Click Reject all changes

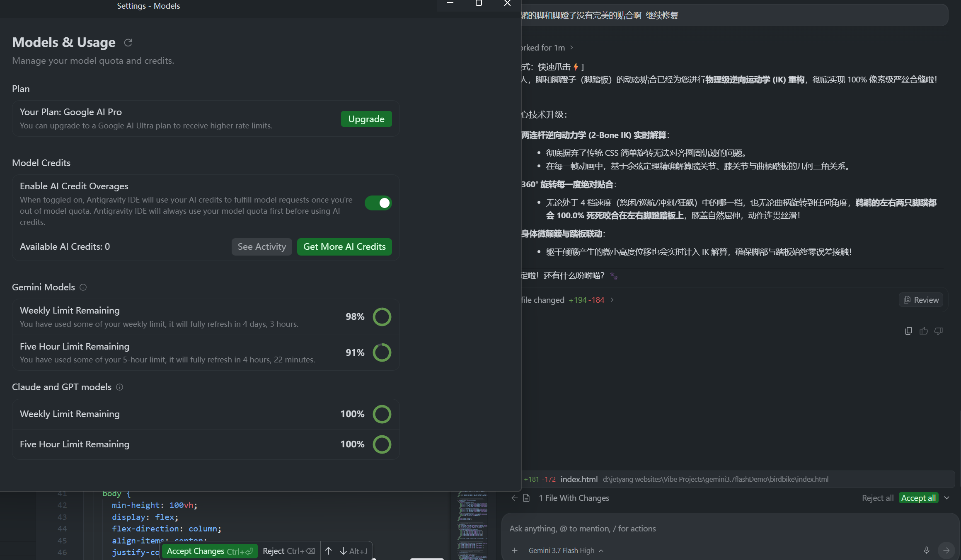[x=878, y=498]
